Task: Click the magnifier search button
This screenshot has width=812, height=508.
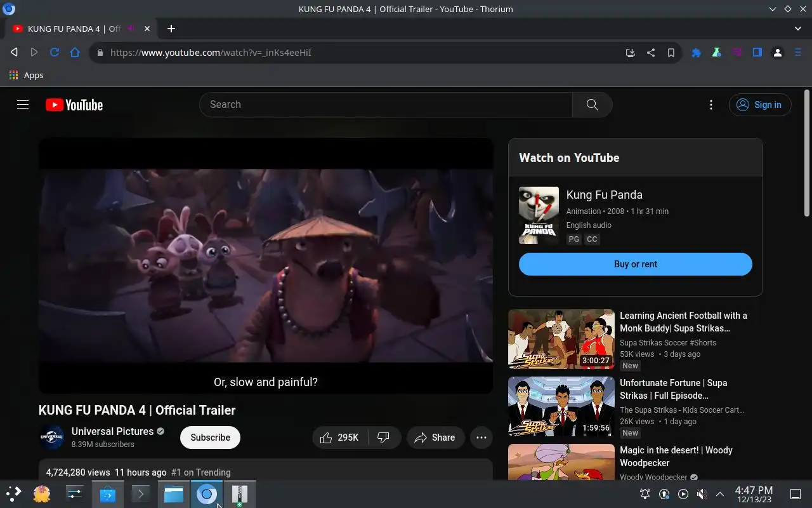Action: coord(592,105)
